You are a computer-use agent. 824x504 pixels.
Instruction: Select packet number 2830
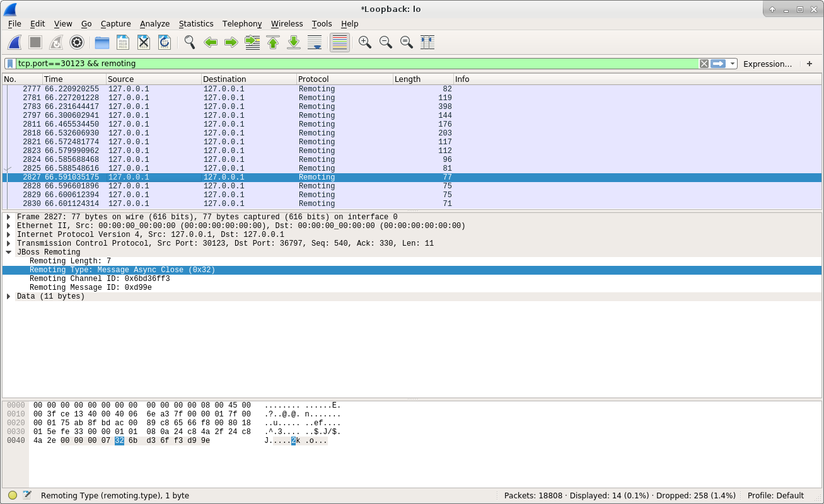412,203
